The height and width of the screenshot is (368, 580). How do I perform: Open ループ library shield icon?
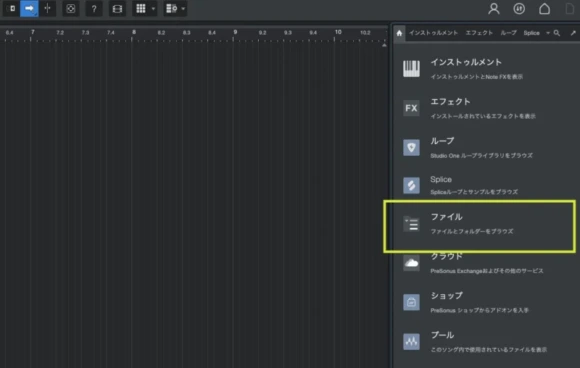pyautogui.click(x=411, y=147)
